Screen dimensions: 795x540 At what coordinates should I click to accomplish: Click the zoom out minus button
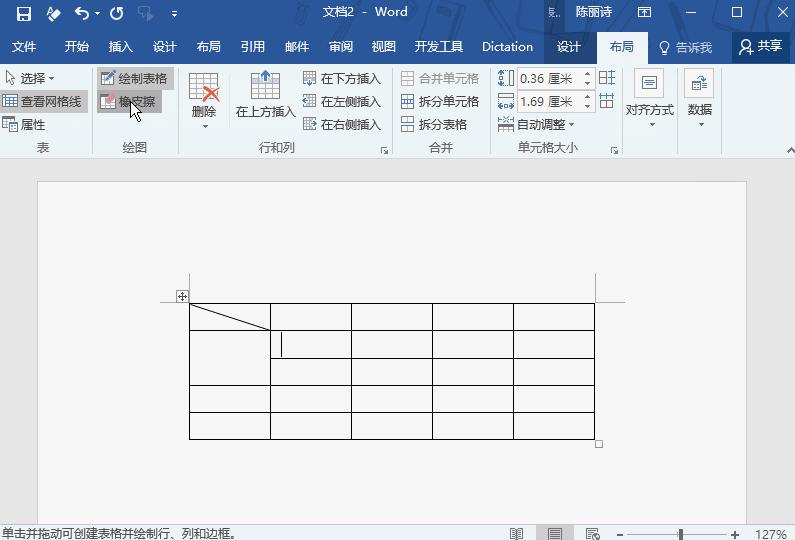coord(620,534)
